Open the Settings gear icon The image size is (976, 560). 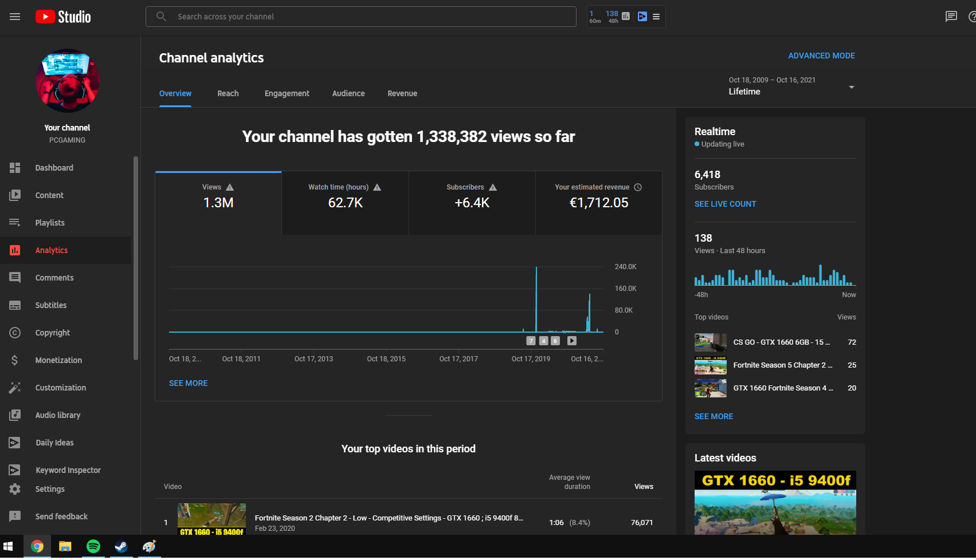[x=15, y=489]
